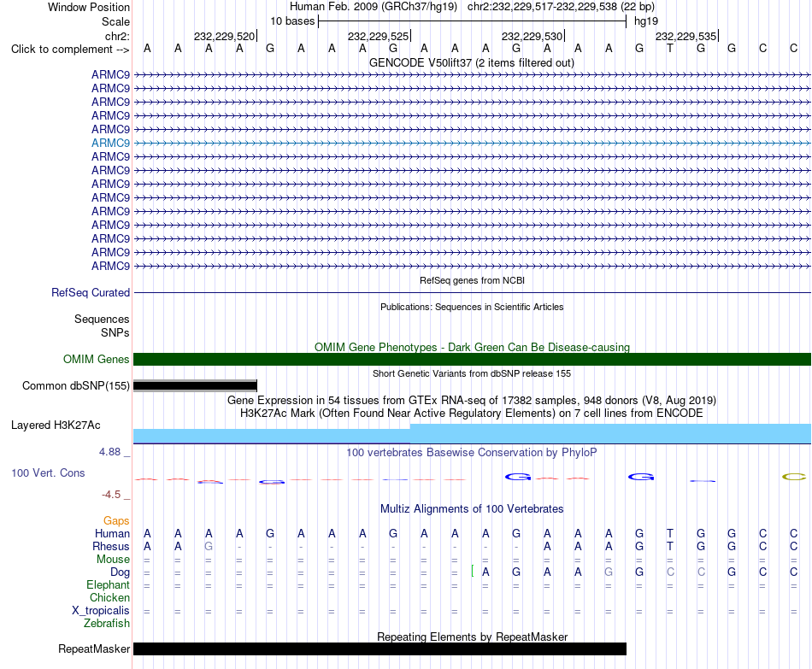Select the Zebrafish alignment row label
The image size is (812, 669).
[107, 624]
